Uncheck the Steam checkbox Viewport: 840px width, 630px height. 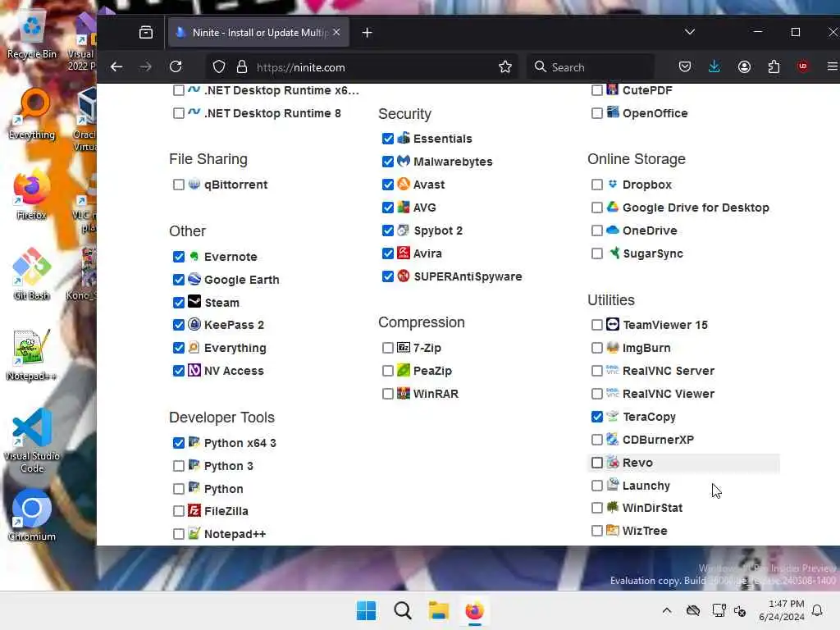pos(178,303)
